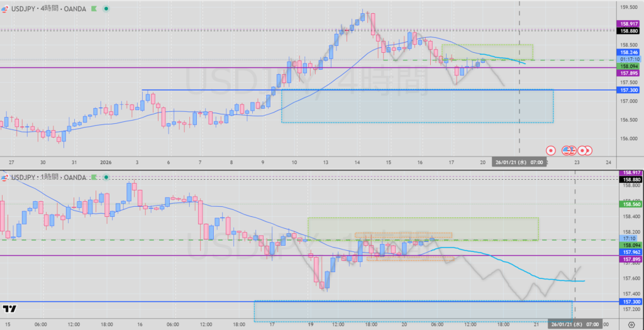
Task: Click the US flag economic event marker
Action: [x=568, y=150]
